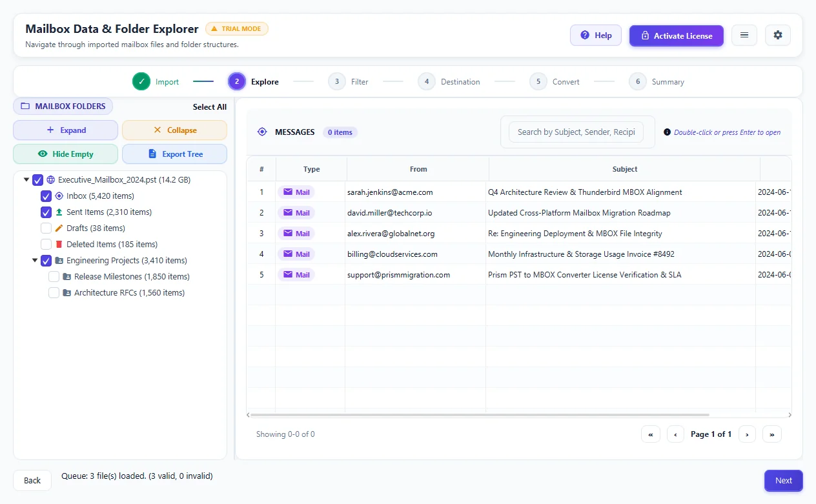This screenshot has height=504, width=816.
Task: Select Monthly Infrastructure & Storage Usage Invoice subject
Action: coord(621,254)
